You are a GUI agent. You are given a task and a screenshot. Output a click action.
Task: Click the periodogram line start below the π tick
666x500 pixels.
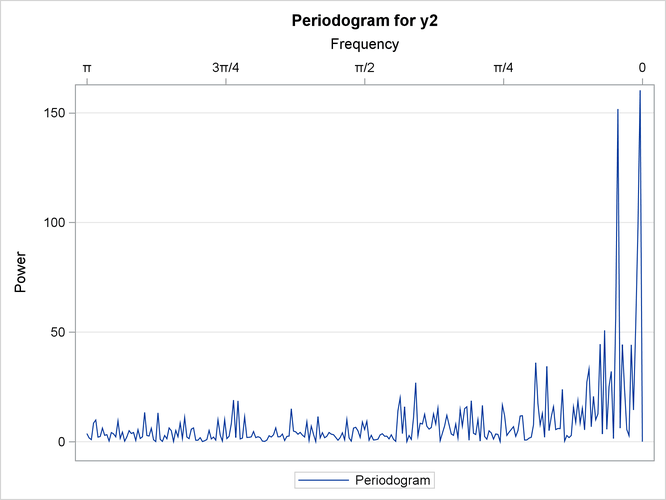point(87,433)
